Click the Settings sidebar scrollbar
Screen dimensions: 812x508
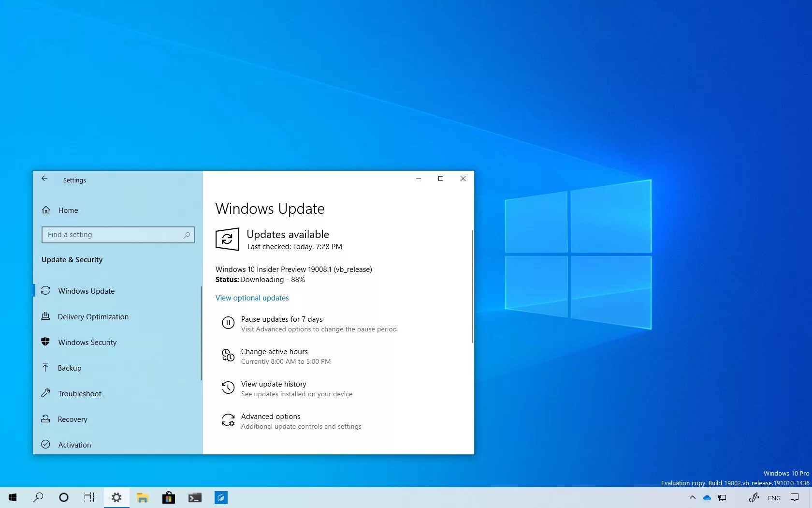coord(201,333)
